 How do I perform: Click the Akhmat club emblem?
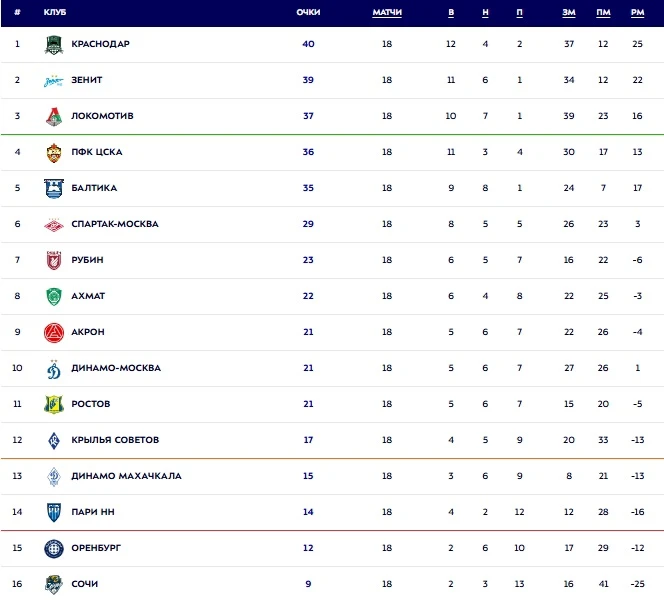[53, 296]
